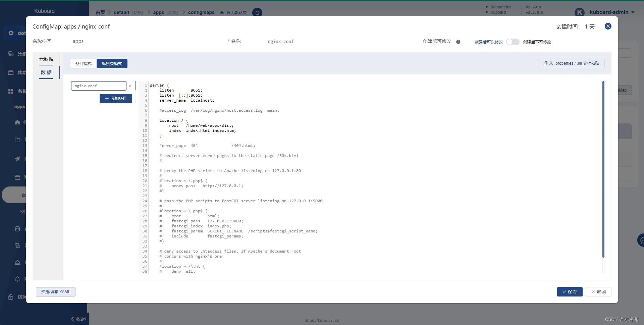
Task: Click the help question-mark icon beside 创建后可修改
Action: tap(459, 42)
